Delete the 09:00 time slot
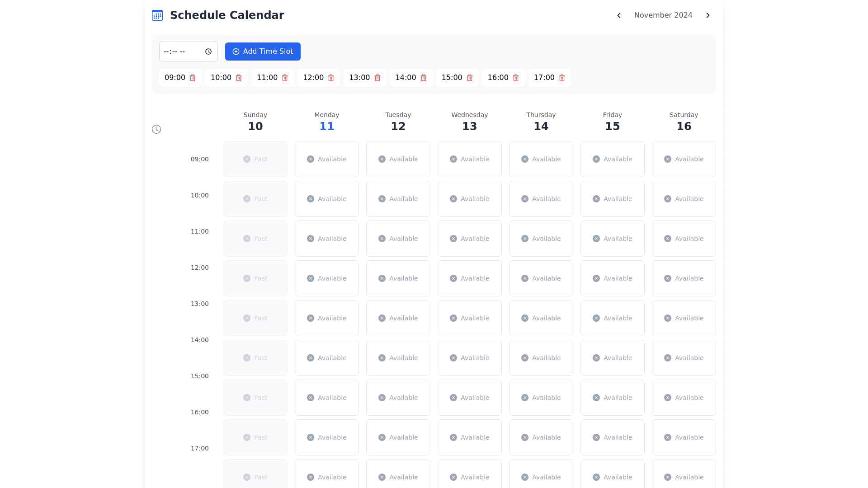868x488 pixels. 193,78
